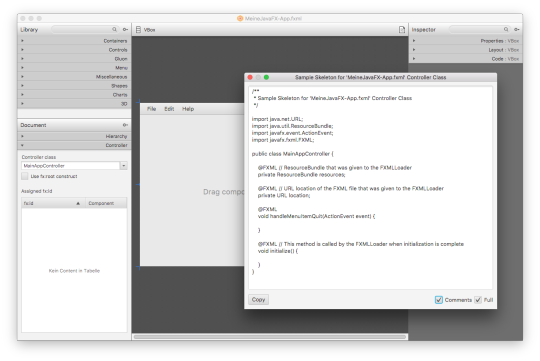Expand the Miscellaneous library section
This screenshot has width=540, height=361.
pos(74,76)
